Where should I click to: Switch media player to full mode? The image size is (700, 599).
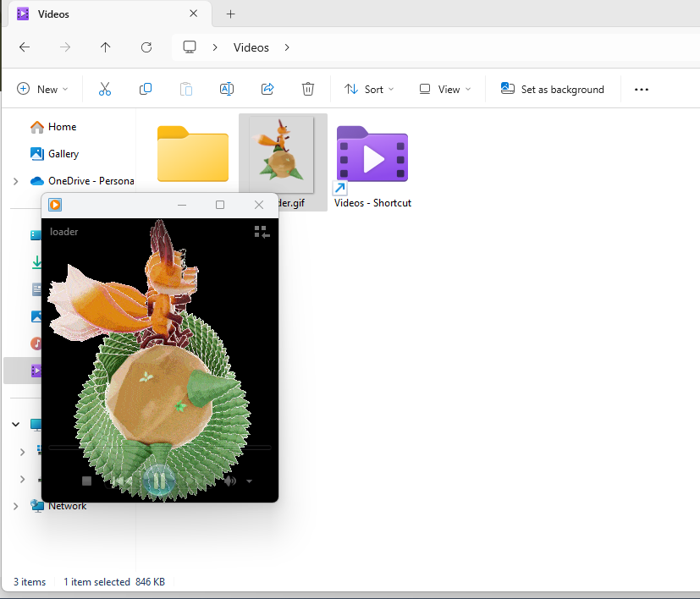[261, 231]
